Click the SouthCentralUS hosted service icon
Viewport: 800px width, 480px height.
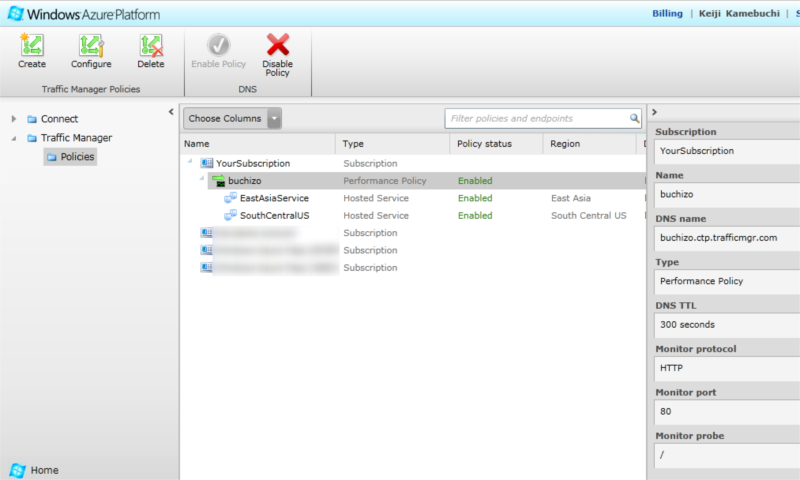231,215
